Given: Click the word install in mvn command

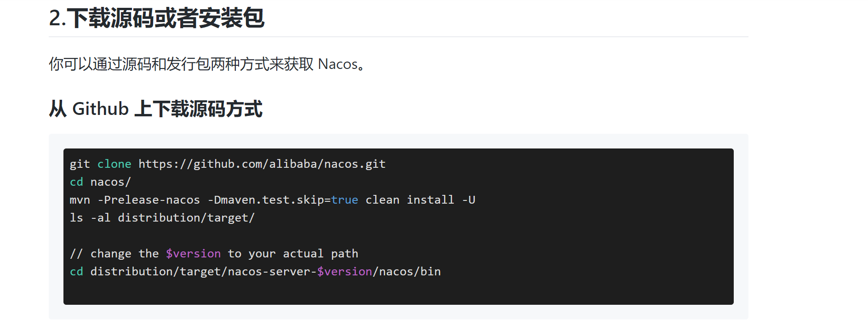Looking at the screenshot, I should 430,200.
